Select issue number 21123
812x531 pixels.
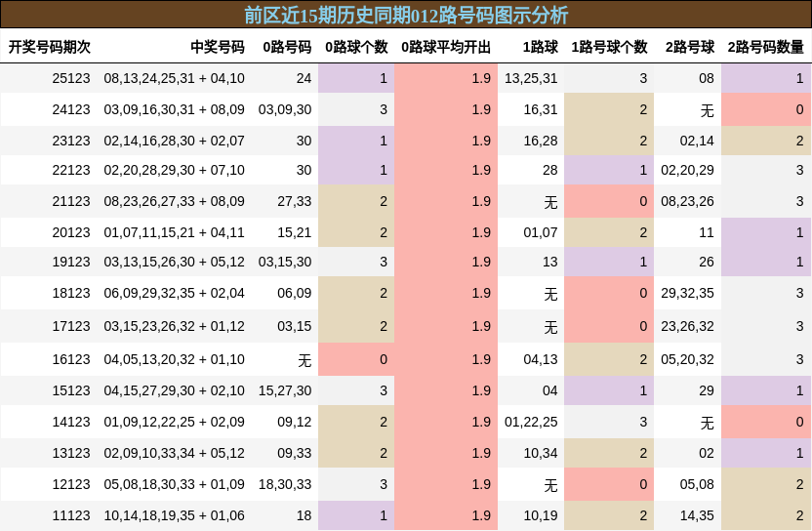[71, 201]
